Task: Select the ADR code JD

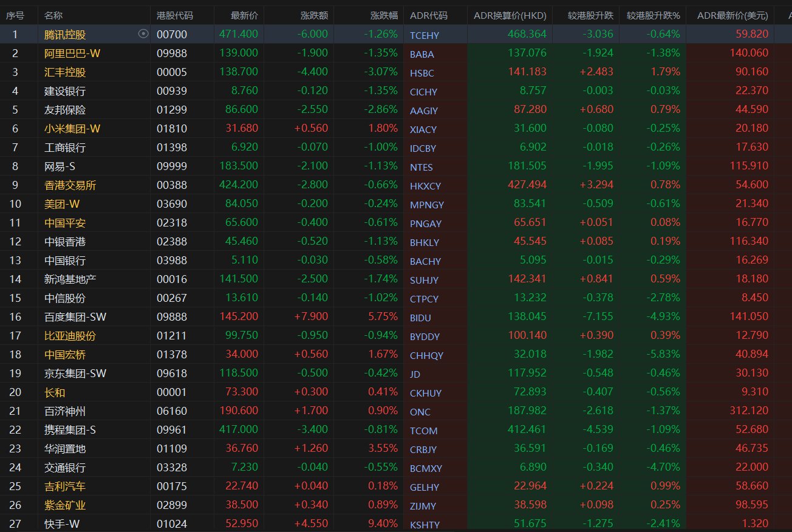Action: click(415, 375)
